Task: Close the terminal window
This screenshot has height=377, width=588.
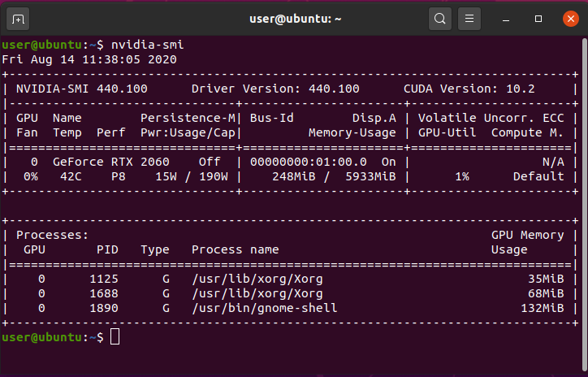Action: (x=567, y=18)
